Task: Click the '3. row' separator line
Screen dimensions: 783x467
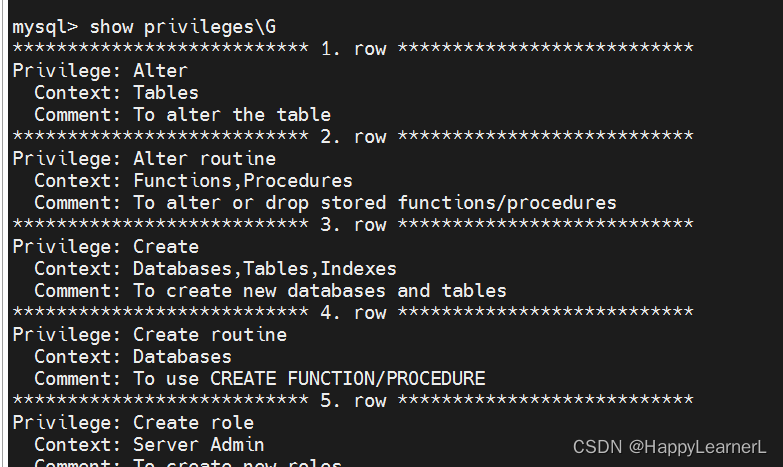Action: (353, 224)
